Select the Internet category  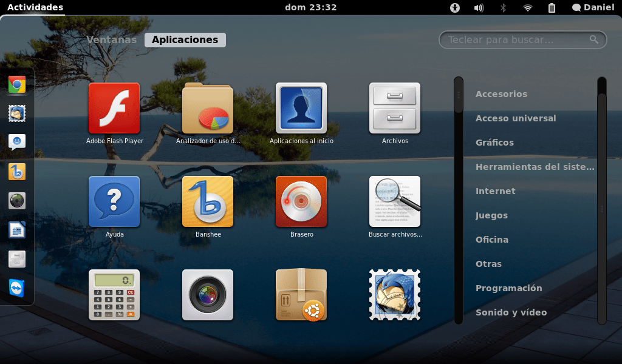(x=496, y=191)
